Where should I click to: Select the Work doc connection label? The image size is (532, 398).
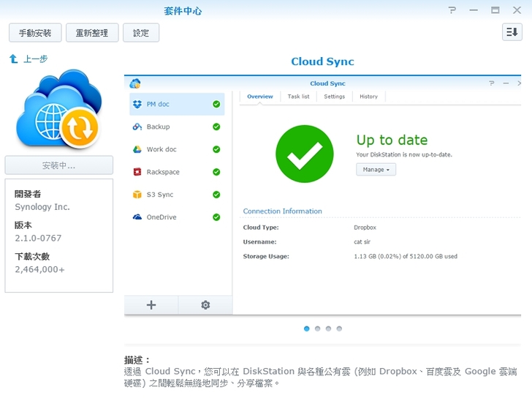[161, 149]
